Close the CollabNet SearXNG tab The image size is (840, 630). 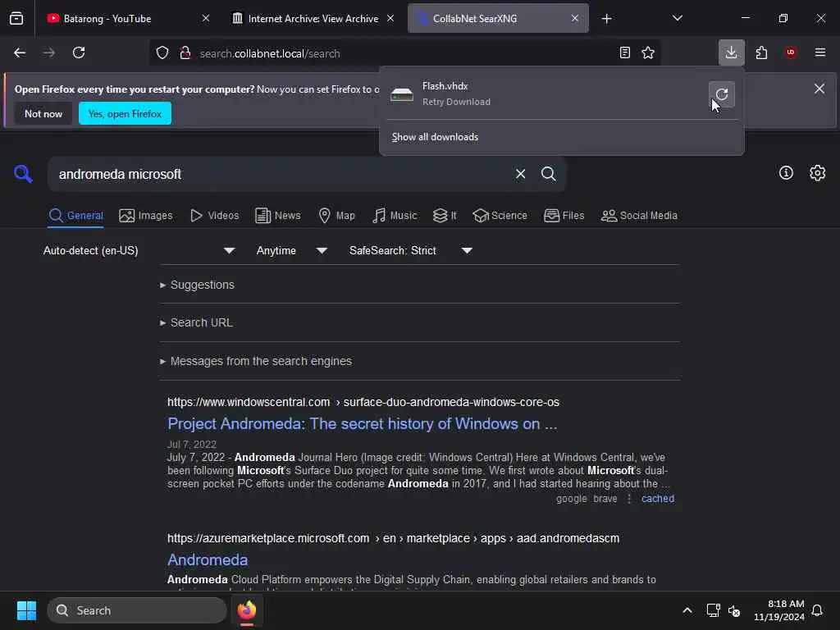tap(575, 18)
